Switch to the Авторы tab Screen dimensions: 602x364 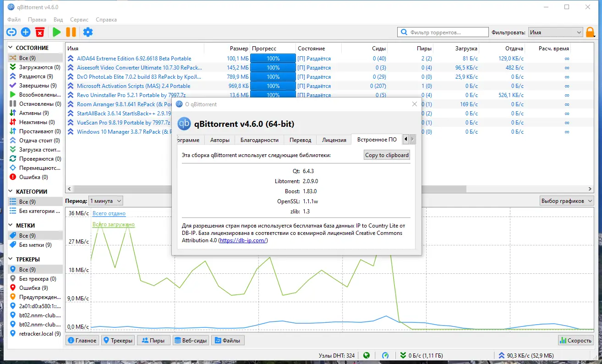point(219,140)
